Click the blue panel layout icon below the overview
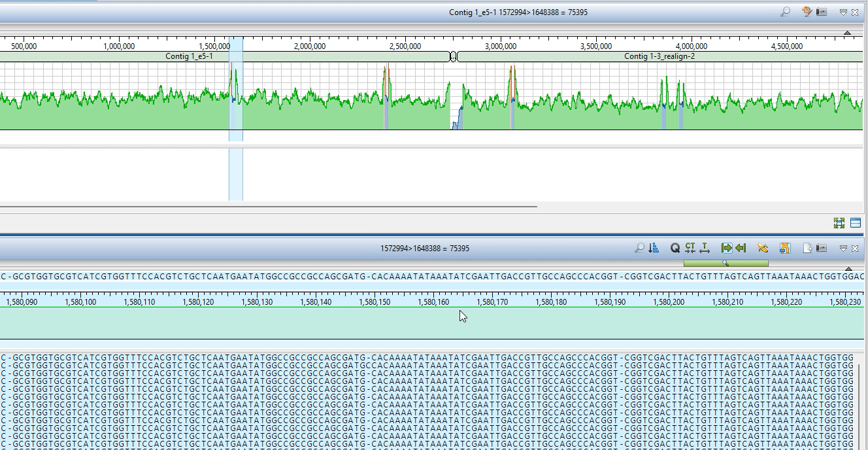Image resolution: width=868 pixels, height=450 pixels. click(855, 223)
